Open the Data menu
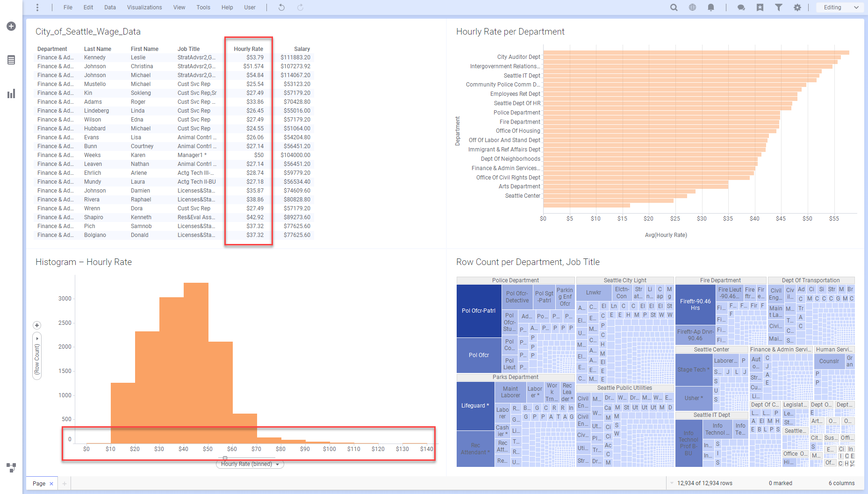The width and height of the screenshot is (868, 494). tap(110, 7)
